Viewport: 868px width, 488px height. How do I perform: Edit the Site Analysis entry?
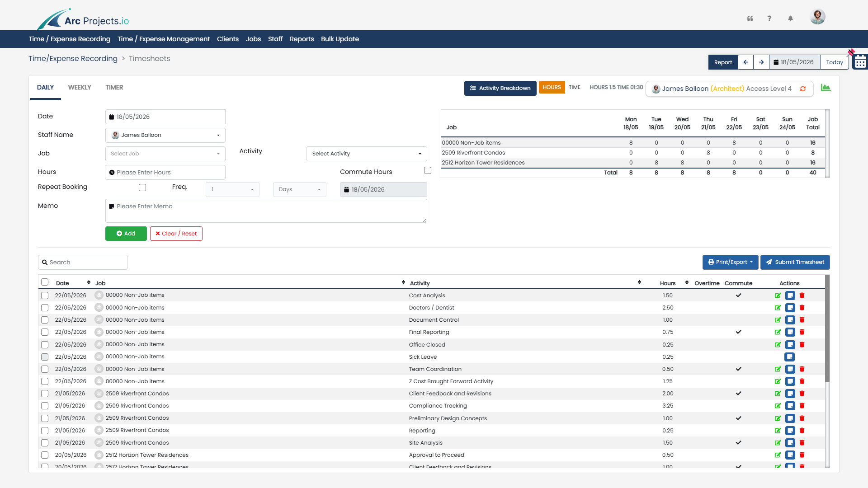click(x=778, y=443)
